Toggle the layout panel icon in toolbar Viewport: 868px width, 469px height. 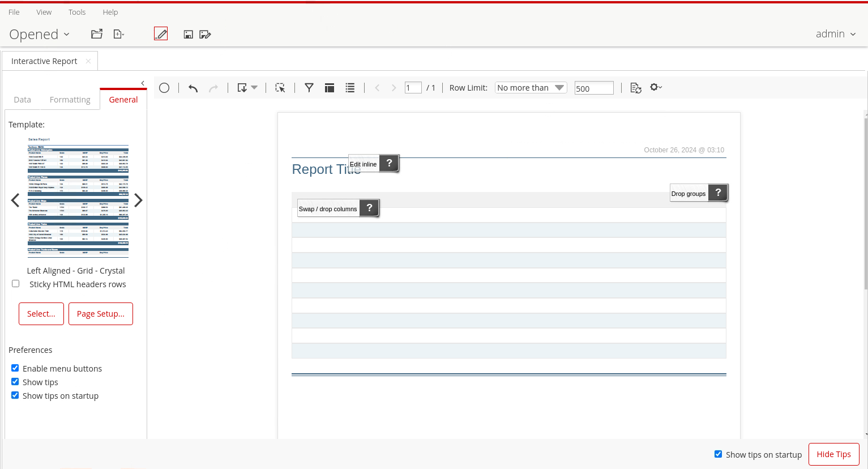click(330, 88)
